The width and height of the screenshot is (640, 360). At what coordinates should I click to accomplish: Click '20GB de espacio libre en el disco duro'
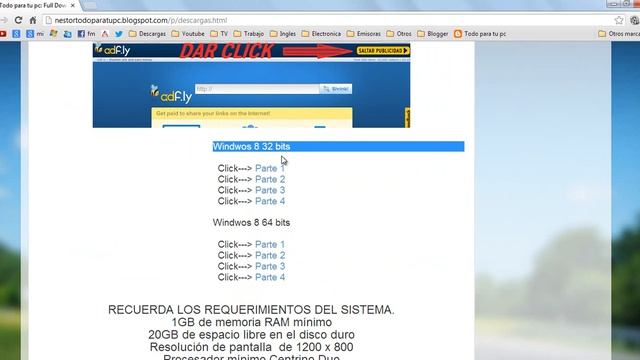(251, 335)
